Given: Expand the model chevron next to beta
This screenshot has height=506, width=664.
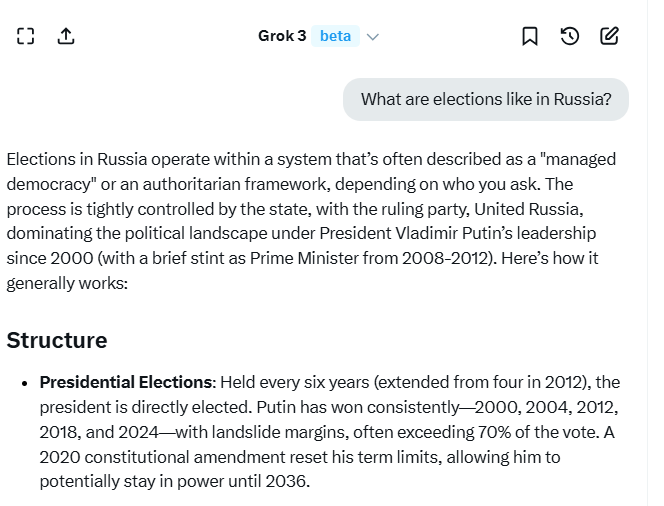Looking at the screenshot, I should click(373, 37).
